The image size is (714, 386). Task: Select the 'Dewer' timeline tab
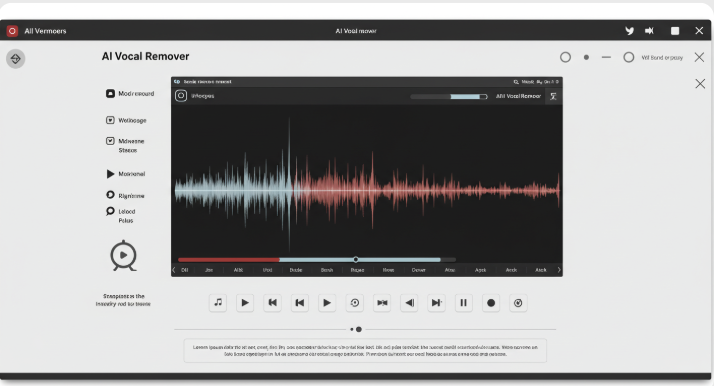[419, 270]
